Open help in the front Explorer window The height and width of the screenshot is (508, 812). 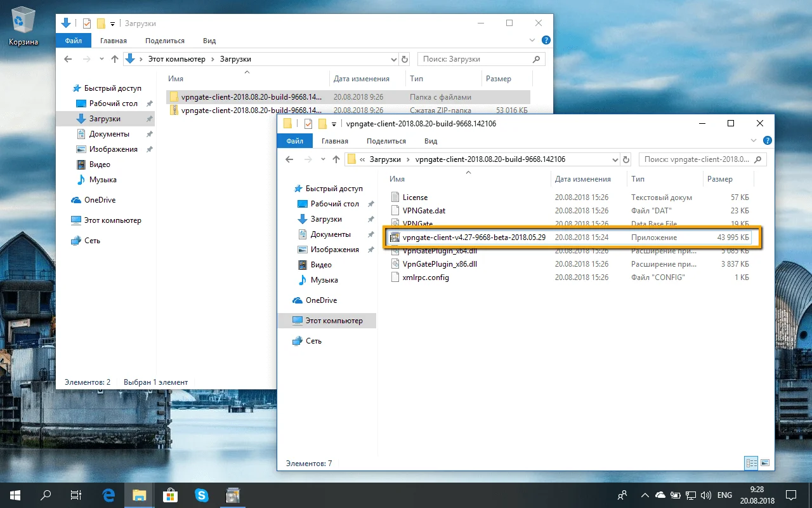[767, 141]
